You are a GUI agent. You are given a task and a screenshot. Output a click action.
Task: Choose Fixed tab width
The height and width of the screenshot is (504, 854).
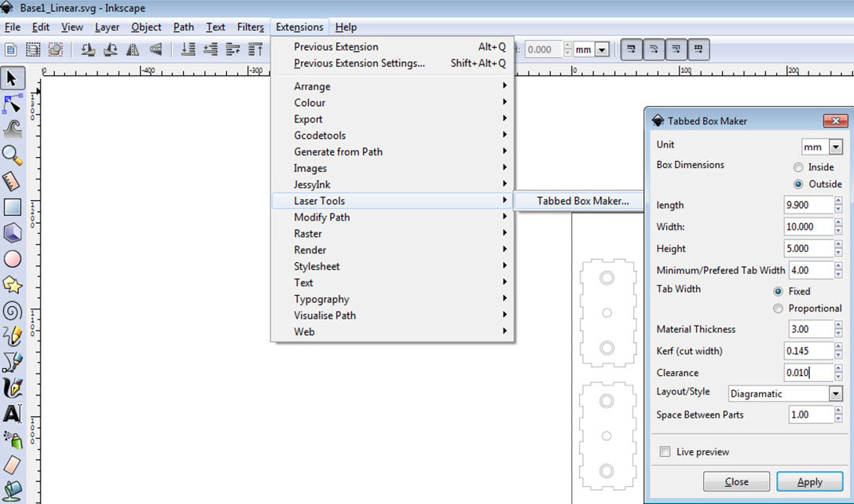[778, 291]
